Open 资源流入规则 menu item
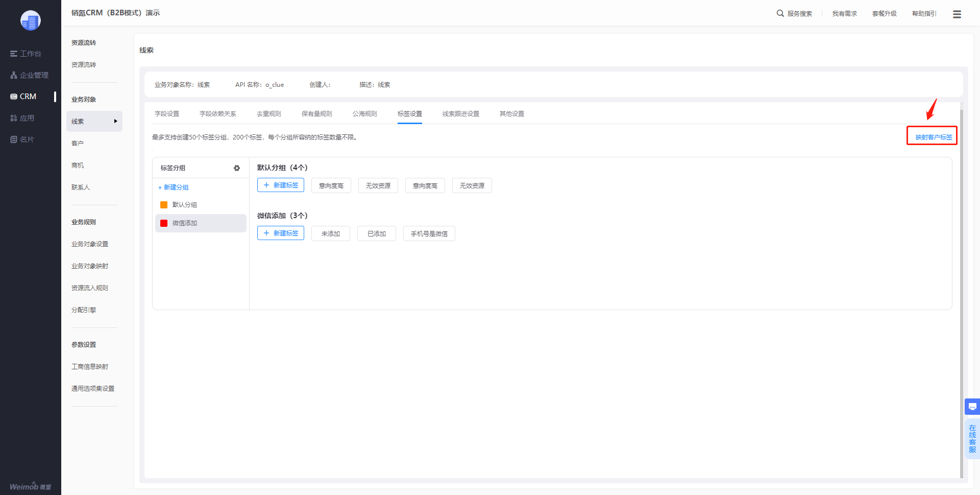This screenshot has height=495, width=980. pos(90,288)
